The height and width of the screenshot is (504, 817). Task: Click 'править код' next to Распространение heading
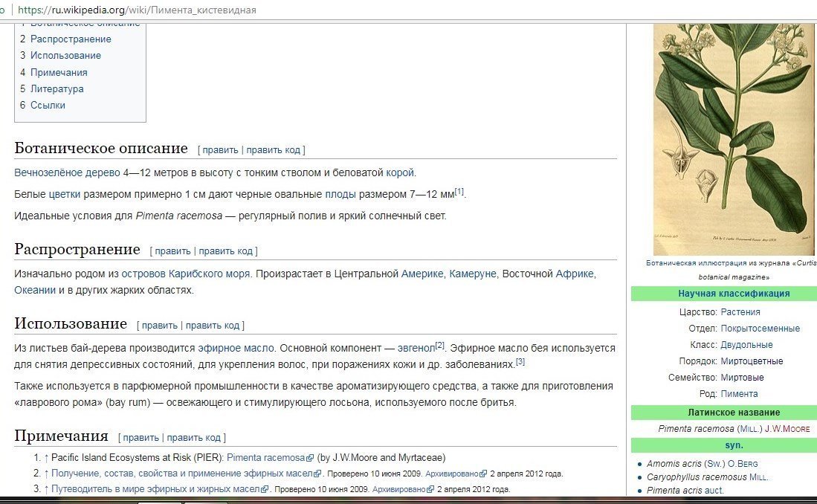point(225,251)
